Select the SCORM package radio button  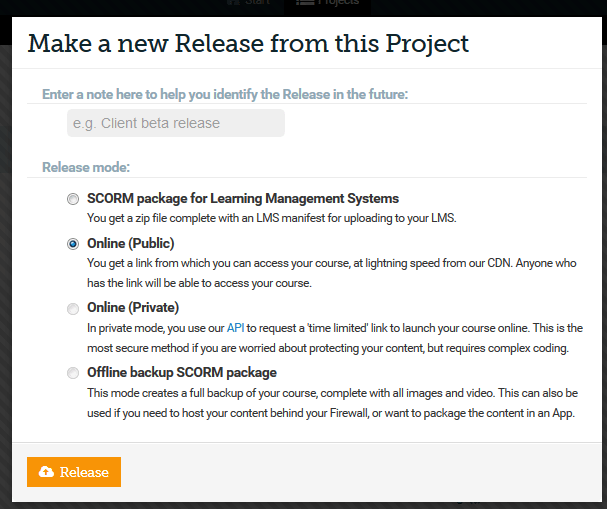73,199
